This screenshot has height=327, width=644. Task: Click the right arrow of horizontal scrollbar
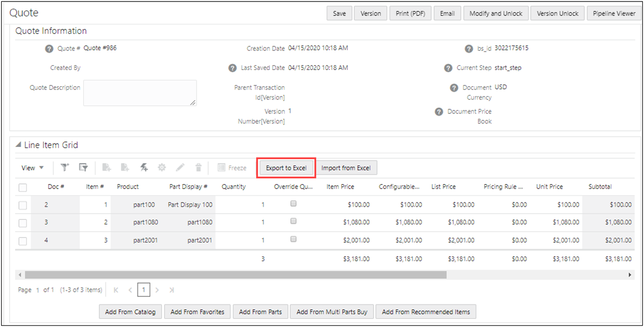click(631, 275)
